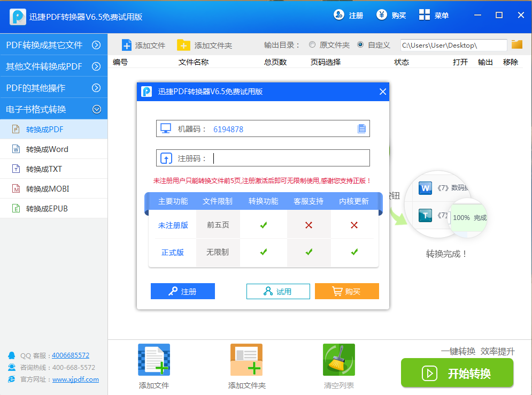Click the 咨询热线 number 400-668-5572
This screenshot has width=532, height=395.
[74, 368]
